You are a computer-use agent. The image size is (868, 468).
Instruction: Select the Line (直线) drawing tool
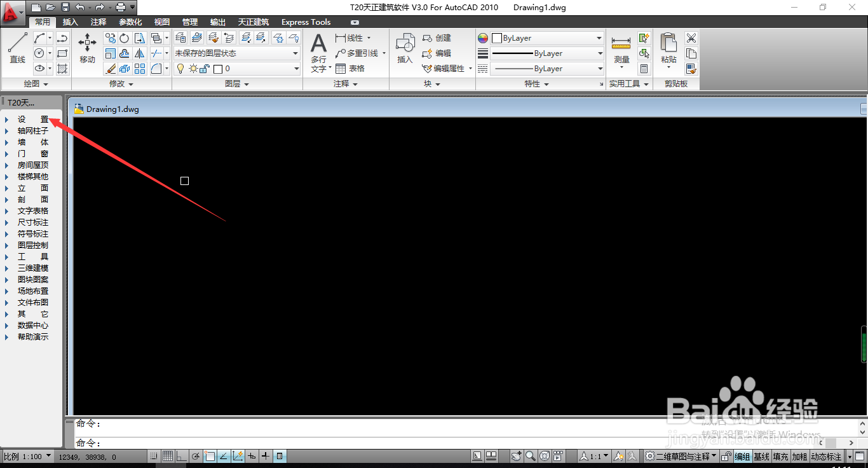pos(17,48)
